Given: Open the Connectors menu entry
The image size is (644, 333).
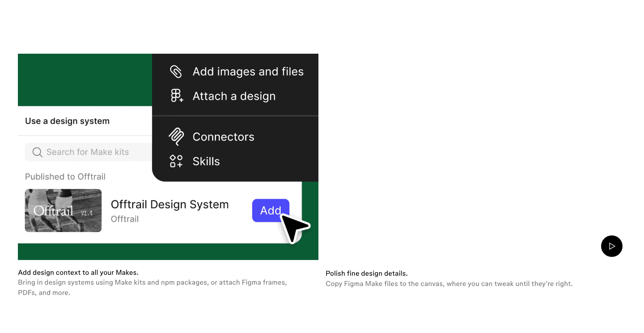Looking at the screenshot, I should [x=223, y=137].
